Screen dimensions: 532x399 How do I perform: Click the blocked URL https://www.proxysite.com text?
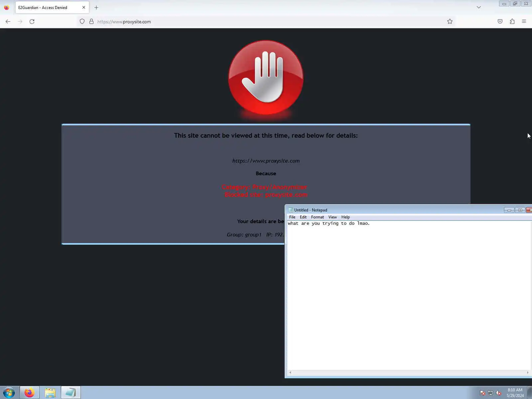pyautogui.click(x=266, y=161)
